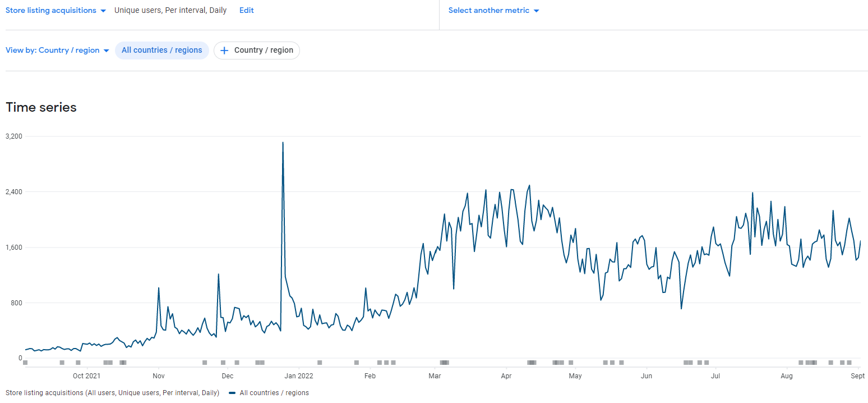Select the tall January 2022 spike on the chart
The image size is (868, 403).
[x=283, y=144]
